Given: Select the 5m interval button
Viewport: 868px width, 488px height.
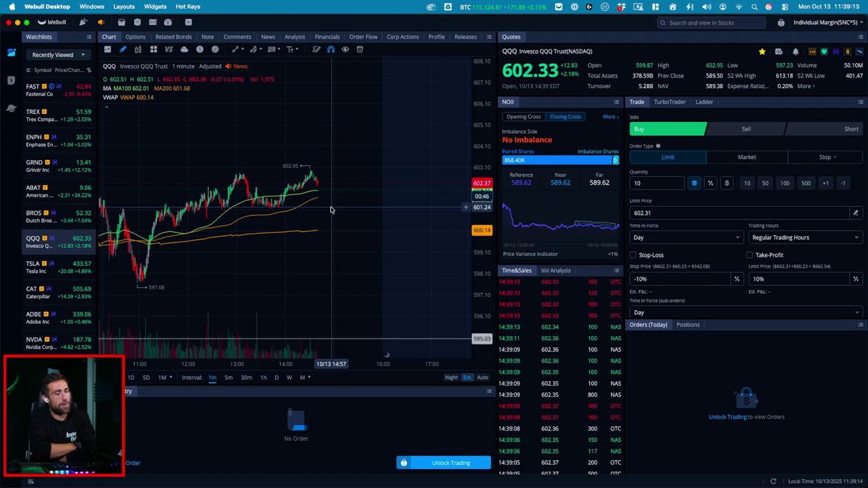Looking at the screenshot, I should coord(229,378).
